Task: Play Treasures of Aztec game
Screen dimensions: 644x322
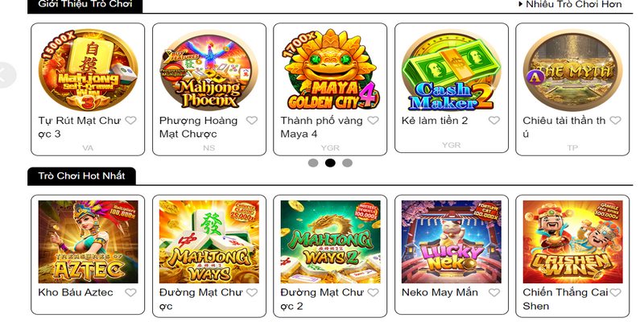Action: (88, 242)
